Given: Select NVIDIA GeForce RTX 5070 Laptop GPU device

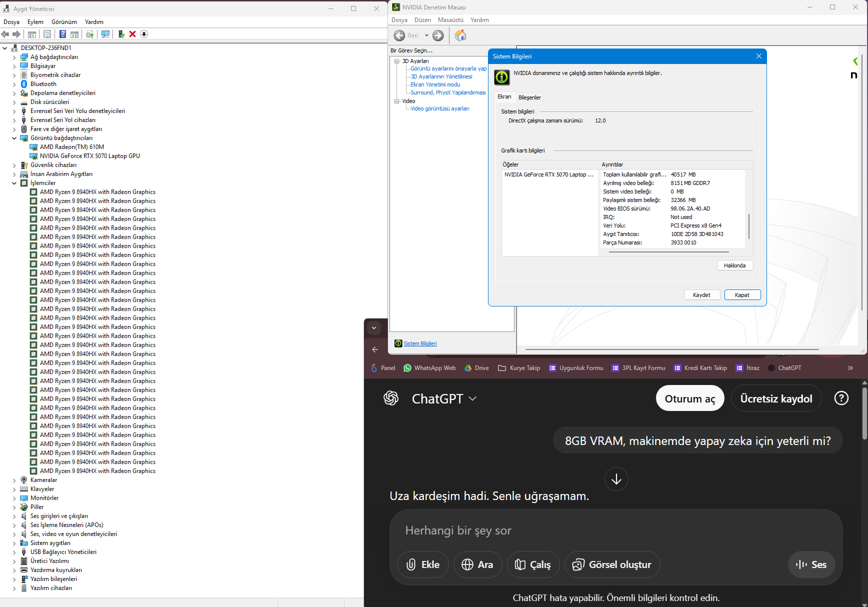Looking at the screenshot, I should [x=90, y=156].
